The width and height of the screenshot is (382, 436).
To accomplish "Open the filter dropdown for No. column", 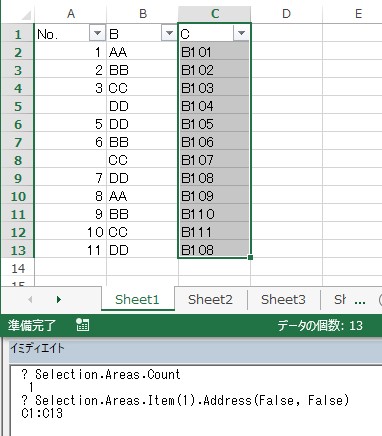I will (97, 33).
